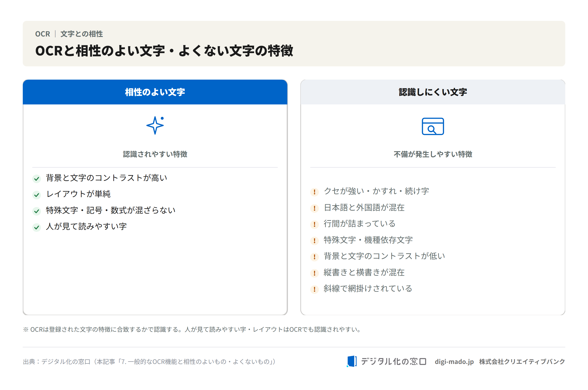
Task: Click the ※ OCRは登録された文字 footnote
Action: [192, 329]
